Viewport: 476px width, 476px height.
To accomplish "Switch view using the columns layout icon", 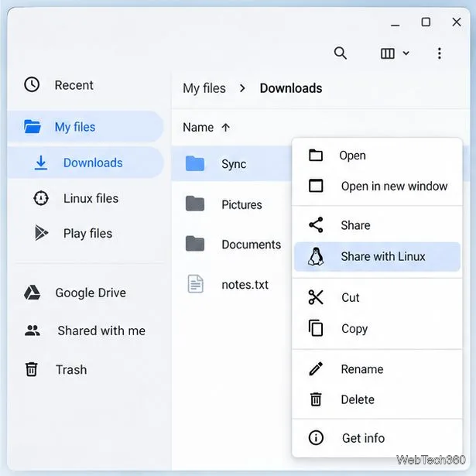I will point(387,53).
